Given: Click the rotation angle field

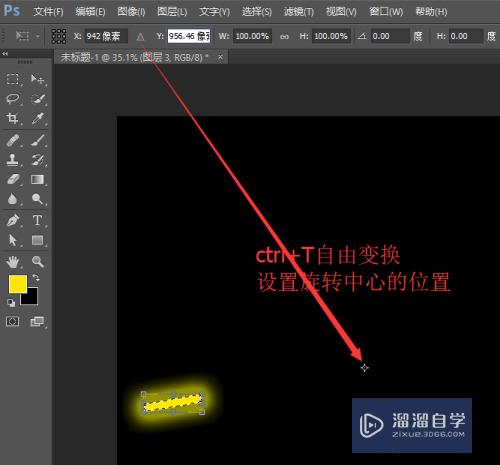Looking at the screenshot, I should (x=390, y=36).
